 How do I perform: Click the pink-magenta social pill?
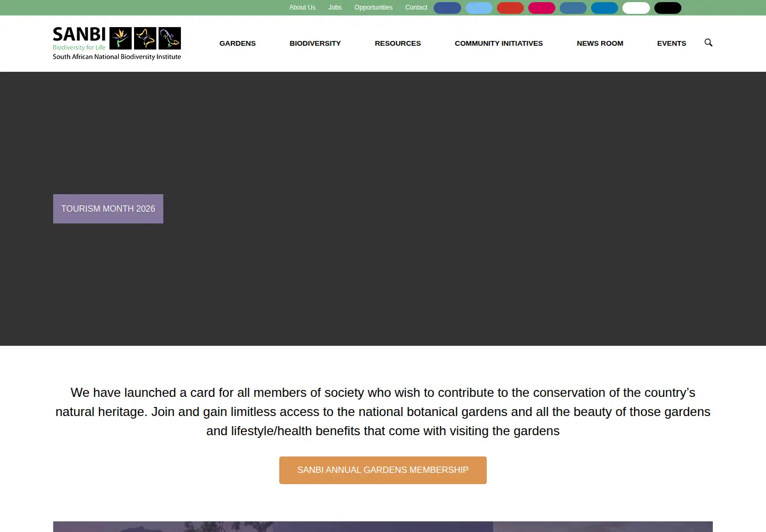pos(542,8)
